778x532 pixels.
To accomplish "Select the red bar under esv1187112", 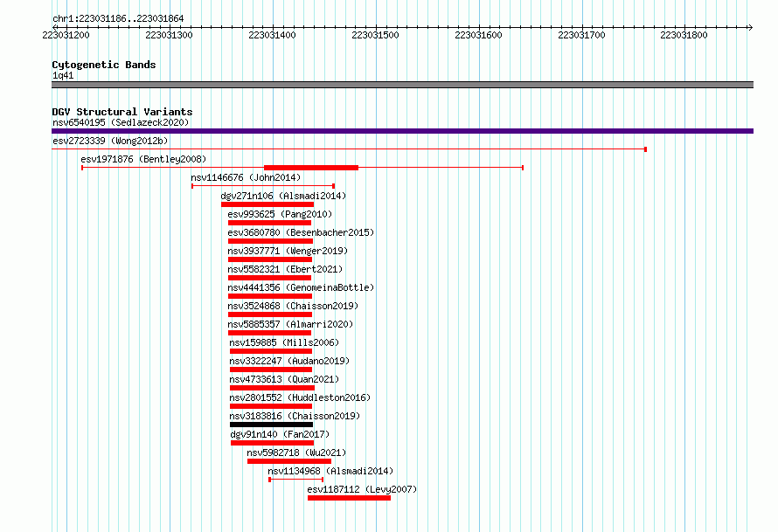I will coord(349,498).
